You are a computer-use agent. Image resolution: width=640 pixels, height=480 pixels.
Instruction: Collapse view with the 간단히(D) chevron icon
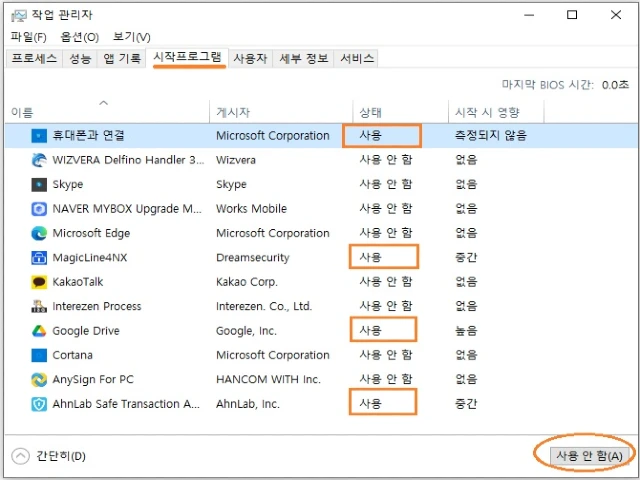[x=20, y=456]
